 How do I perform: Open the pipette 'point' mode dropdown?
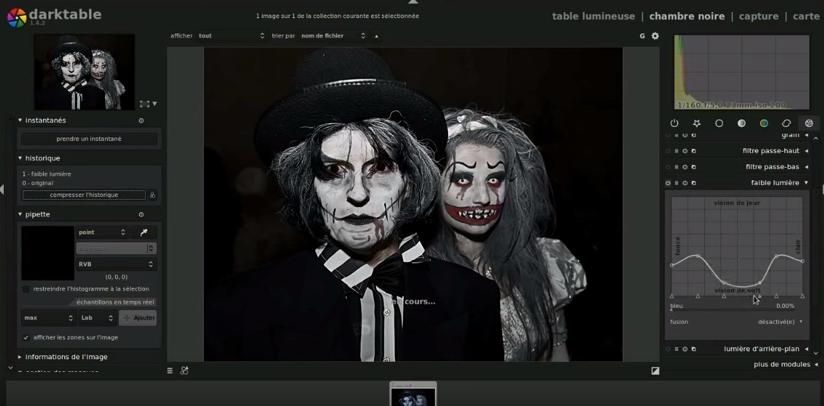[102, 232]
